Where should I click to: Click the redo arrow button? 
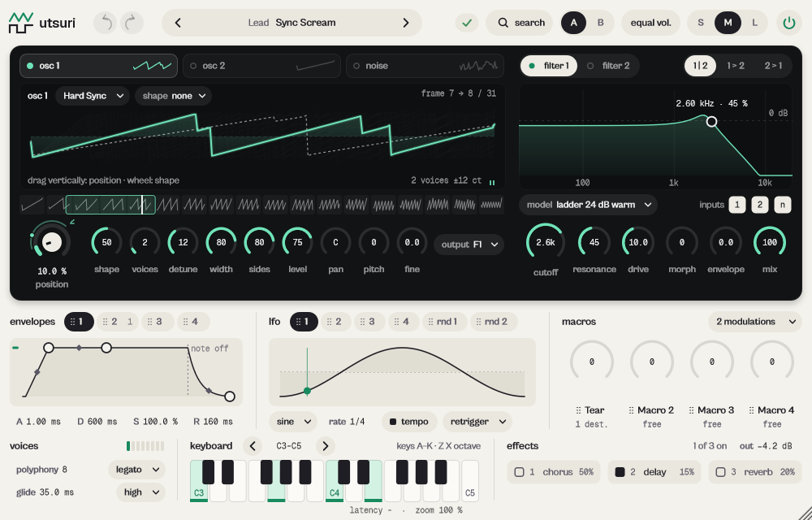coord(132,23)
